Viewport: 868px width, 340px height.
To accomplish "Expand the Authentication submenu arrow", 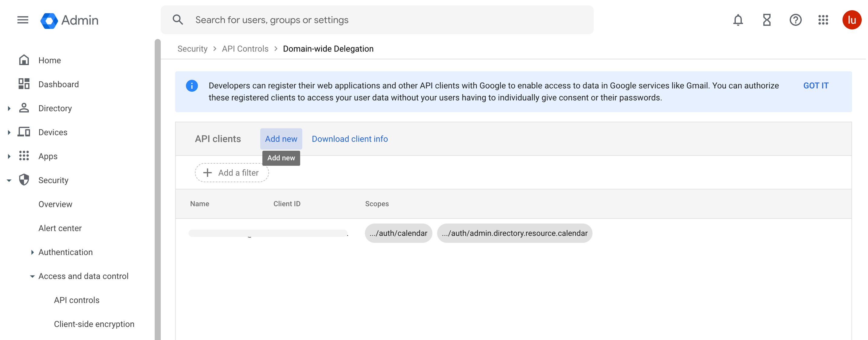I will [32, 252].
